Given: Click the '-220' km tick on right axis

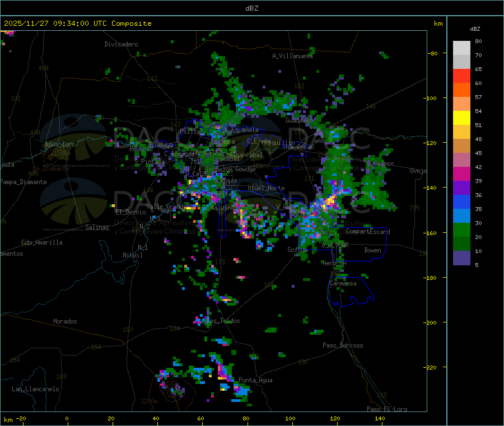Looking at the screenshot, I should coord(430,367).
